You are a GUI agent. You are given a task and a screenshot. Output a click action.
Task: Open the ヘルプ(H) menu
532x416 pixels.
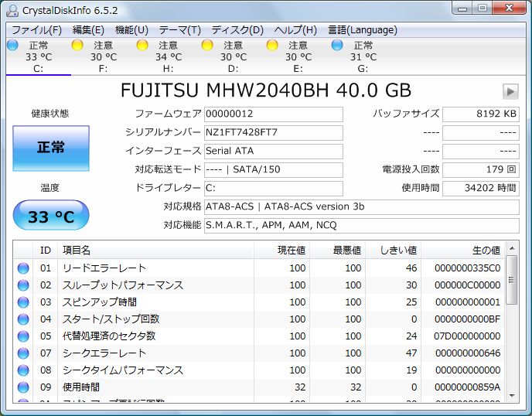[295, 30]
